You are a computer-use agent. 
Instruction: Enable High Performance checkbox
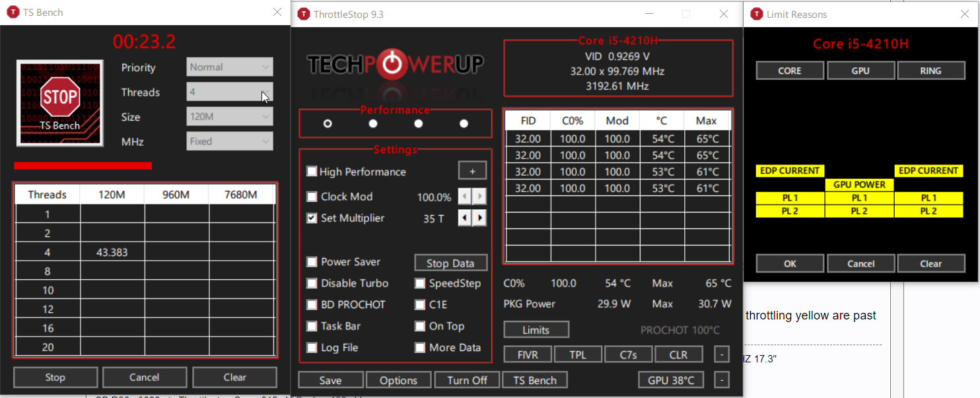[x=312, y=172]
